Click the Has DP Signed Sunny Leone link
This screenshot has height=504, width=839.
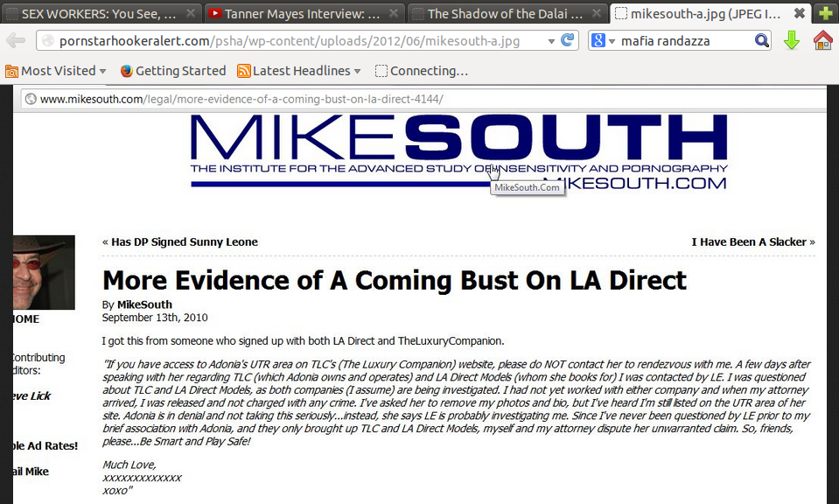pos(184,241)
